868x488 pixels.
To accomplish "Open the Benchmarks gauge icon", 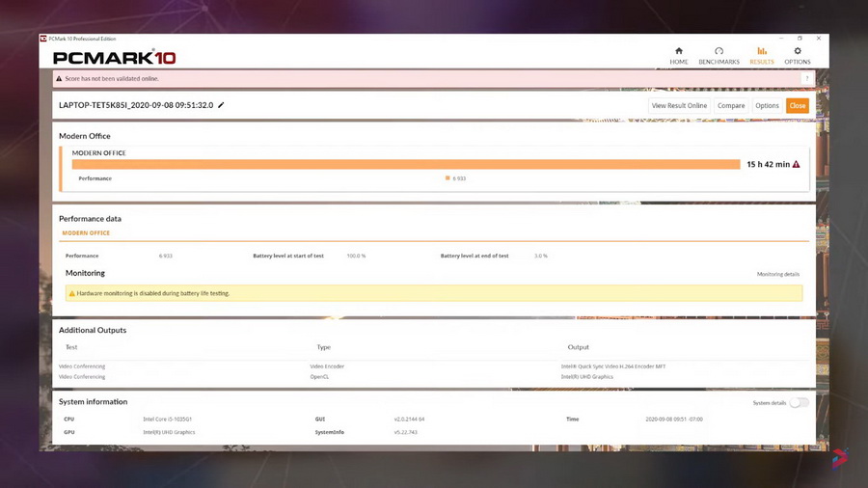I will 719,51.
